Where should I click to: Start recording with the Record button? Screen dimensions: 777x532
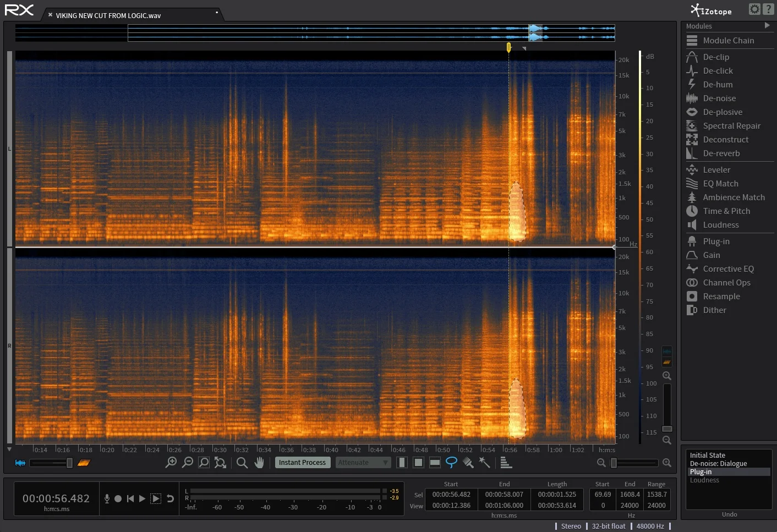click(x=118, y=498)
